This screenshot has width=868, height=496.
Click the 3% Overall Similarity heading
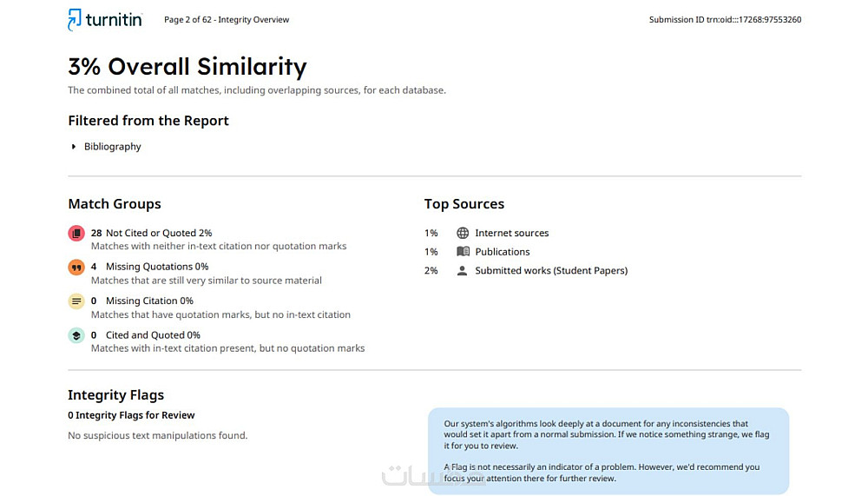pos(187,67)
